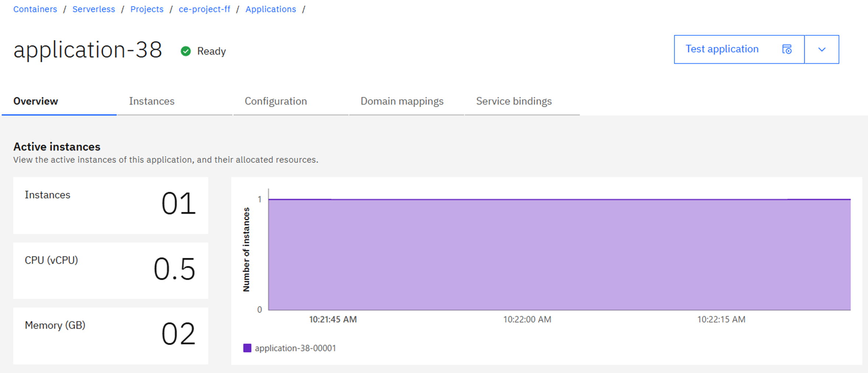Click the Applications breadcrumb link
Image resolution: width=868 pixels, height=373 pixels.
pyautogui.click(x=271, y=9)
